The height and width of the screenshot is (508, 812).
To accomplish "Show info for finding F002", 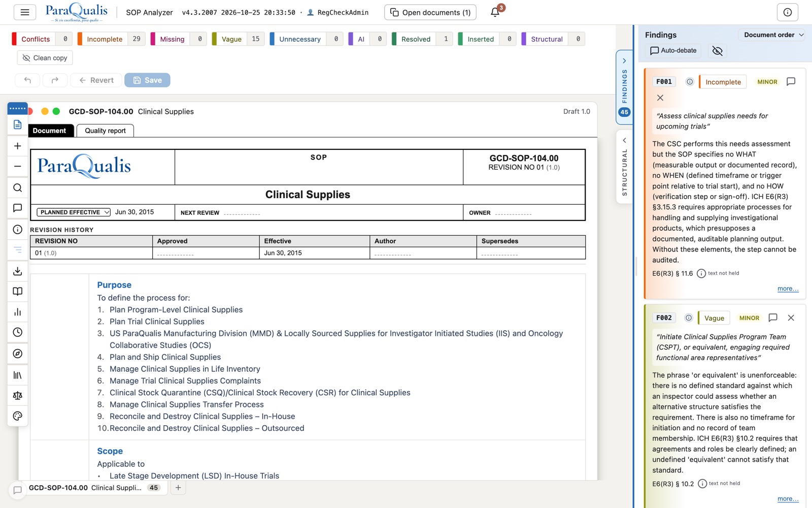I will [689, 318].
